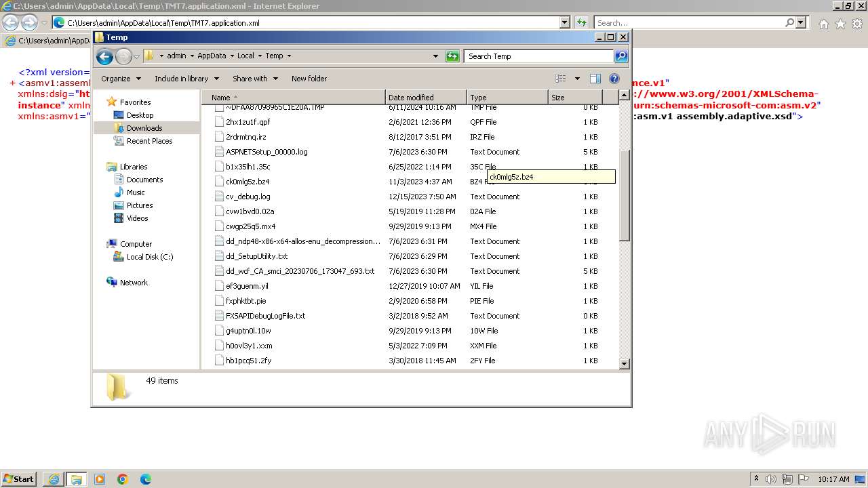868x488 pixels.
Task: Open Documents library
Action: (x=144, y=180)
